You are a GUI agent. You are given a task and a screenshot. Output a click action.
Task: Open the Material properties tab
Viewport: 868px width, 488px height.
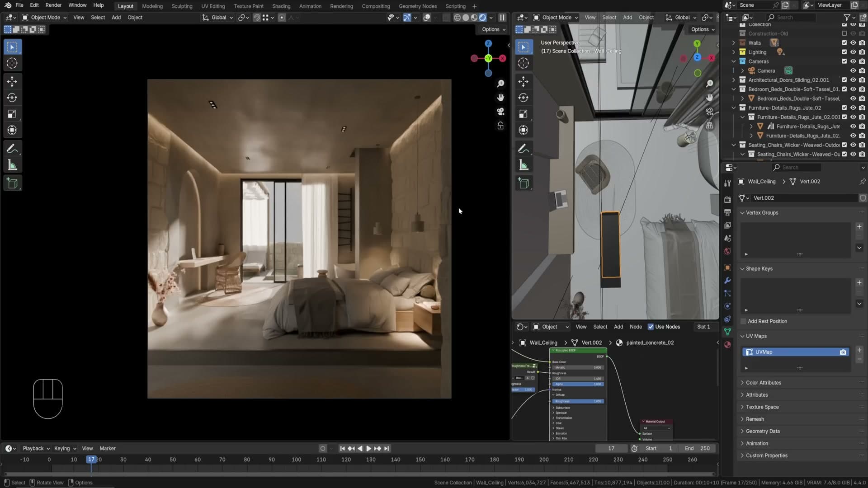pos(727,345)
